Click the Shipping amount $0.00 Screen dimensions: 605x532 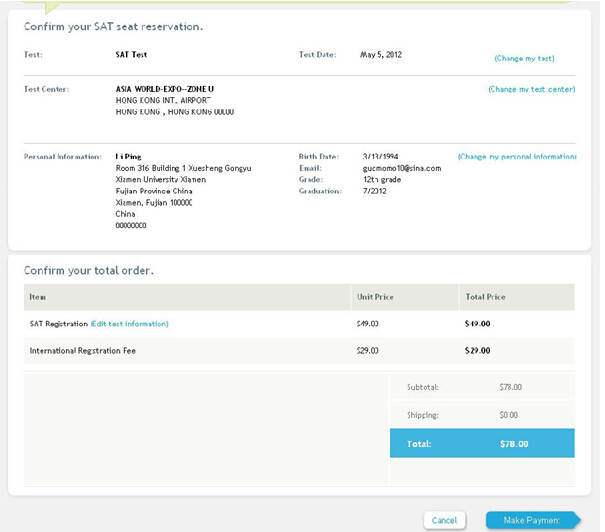tap(508, 415)
